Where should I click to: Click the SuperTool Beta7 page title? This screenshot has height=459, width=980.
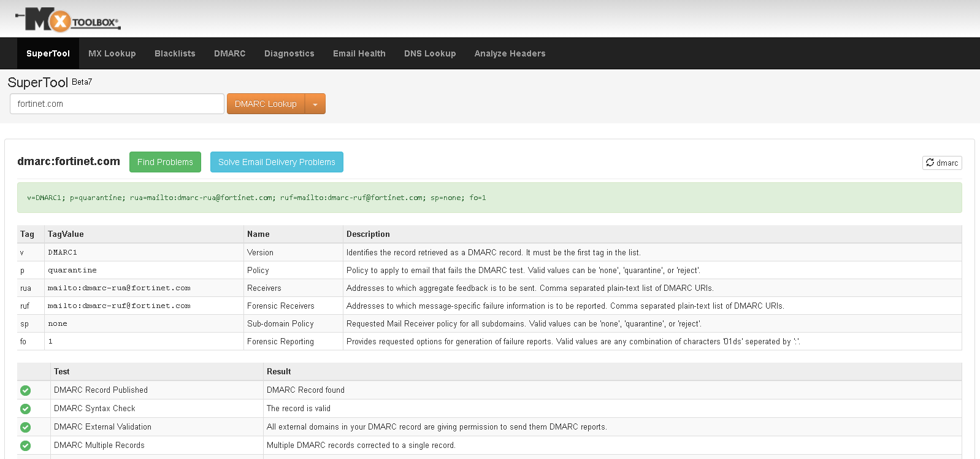(x=50, y=82)
